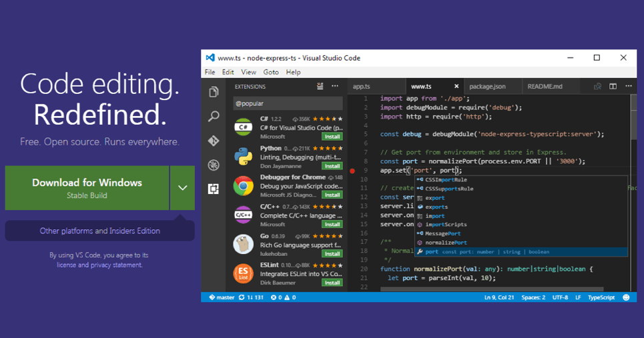
Task: Open Other platforms and Insiders Edition link
Action: (100, 231)
